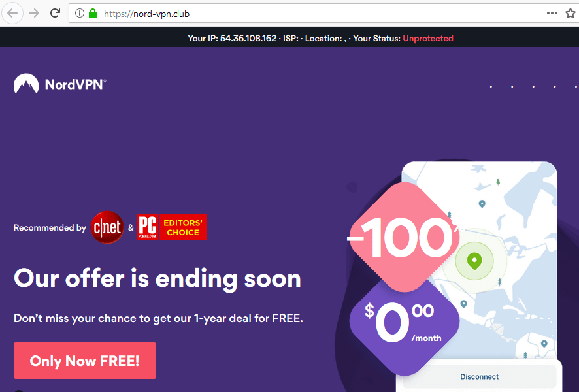Open the page actions three-dot menu
579x392 pixels.
552,13
